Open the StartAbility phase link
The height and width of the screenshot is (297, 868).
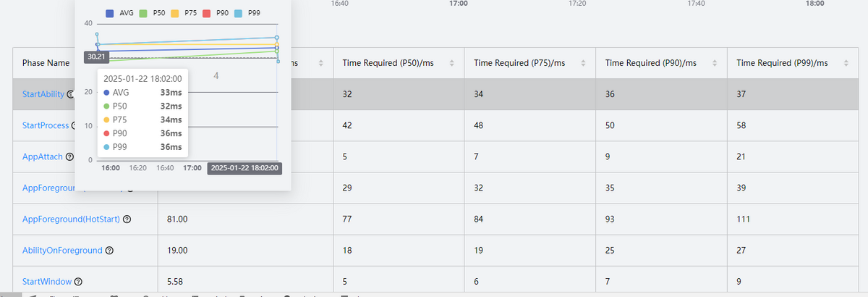[43, 94]
